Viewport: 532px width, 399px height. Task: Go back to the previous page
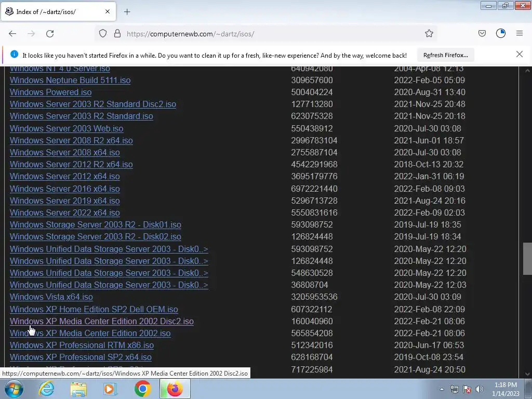[x=12, y=34]
